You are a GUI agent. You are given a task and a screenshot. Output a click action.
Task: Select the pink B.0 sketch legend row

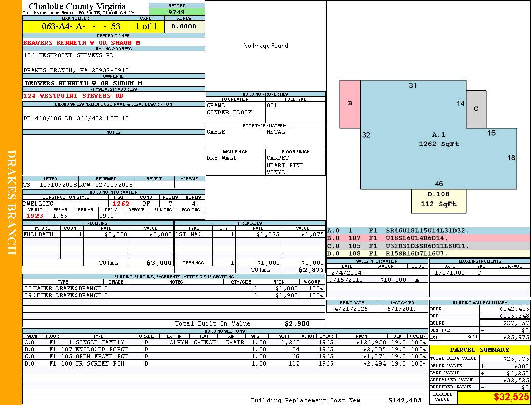pyautogui.click(x=428, y=238)
